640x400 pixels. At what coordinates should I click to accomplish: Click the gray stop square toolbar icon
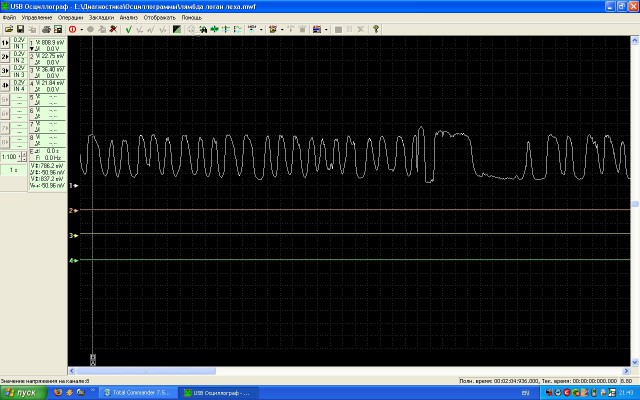pos(338,29)
